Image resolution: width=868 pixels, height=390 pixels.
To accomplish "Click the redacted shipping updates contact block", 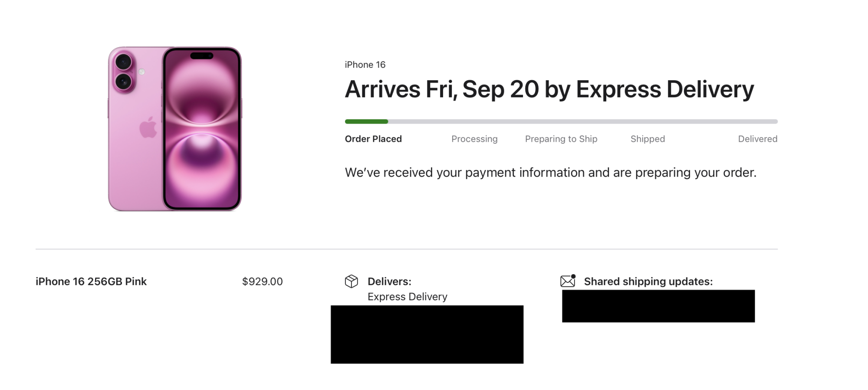I will tap(658, 306).
